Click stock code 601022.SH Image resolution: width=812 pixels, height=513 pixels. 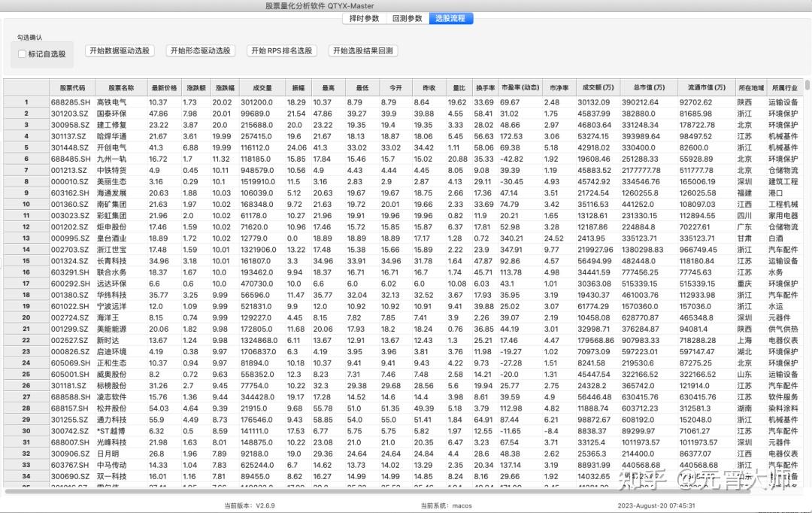coord(70,306)
